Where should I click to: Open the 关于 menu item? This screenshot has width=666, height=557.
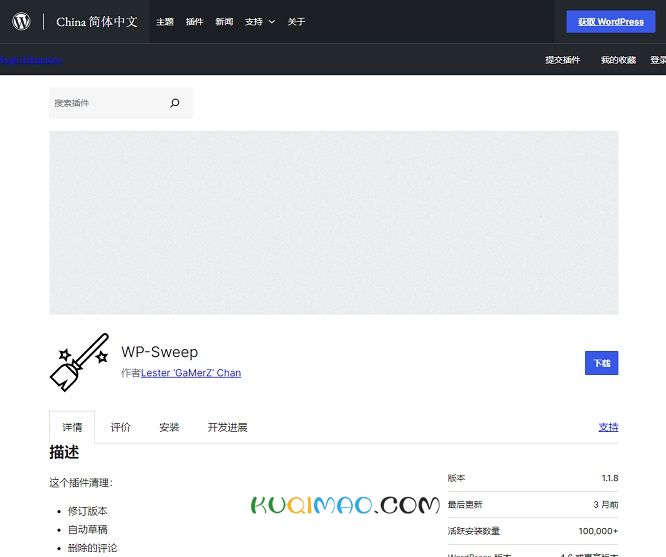pyautogui.click(x=296, y=22)
